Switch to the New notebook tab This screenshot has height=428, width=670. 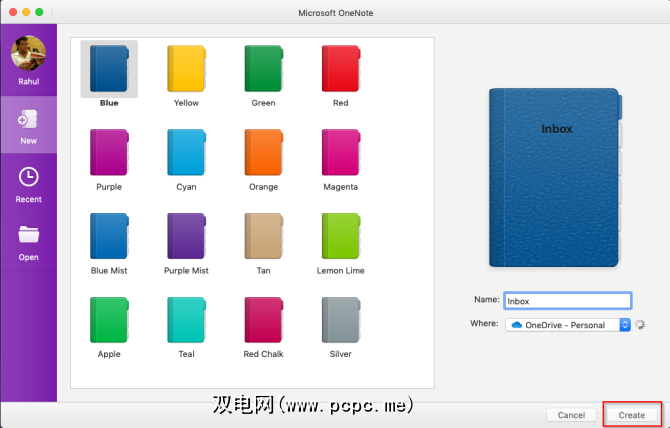[x=29, y=125]
